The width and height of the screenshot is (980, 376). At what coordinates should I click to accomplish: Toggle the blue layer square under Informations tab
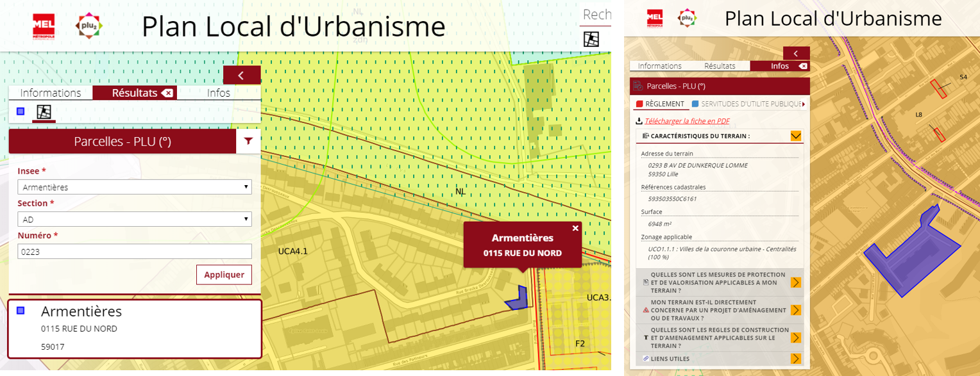[21, 111]
